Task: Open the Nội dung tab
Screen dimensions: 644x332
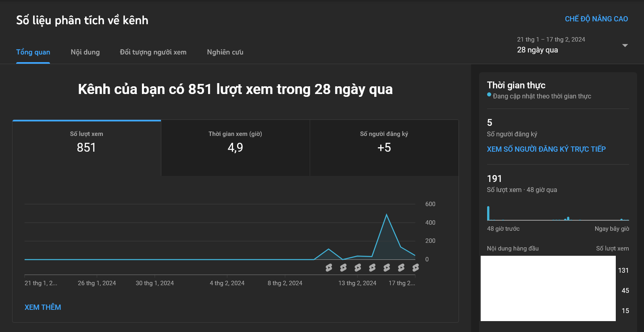Action: click(x=85, y=52)
